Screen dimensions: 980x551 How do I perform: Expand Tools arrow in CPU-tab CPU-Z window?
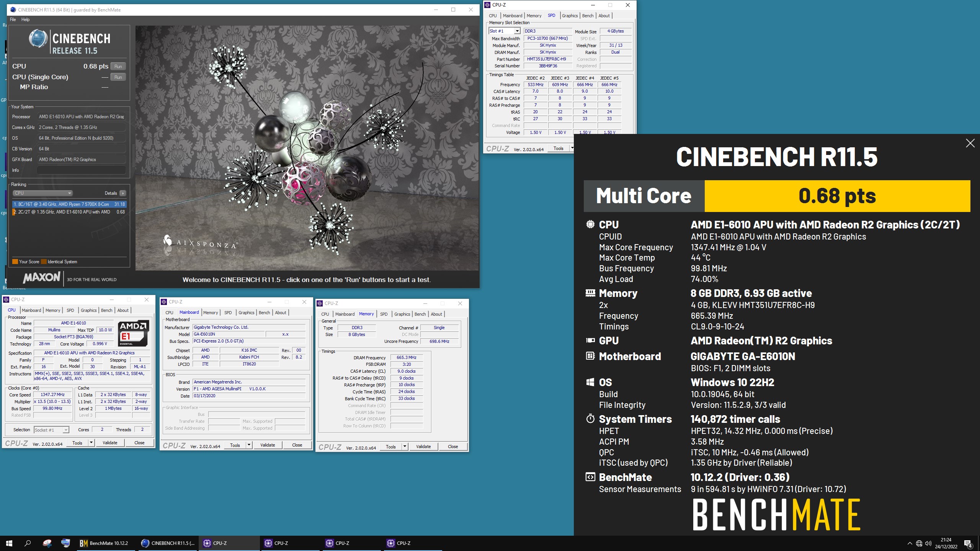(91, 443)
